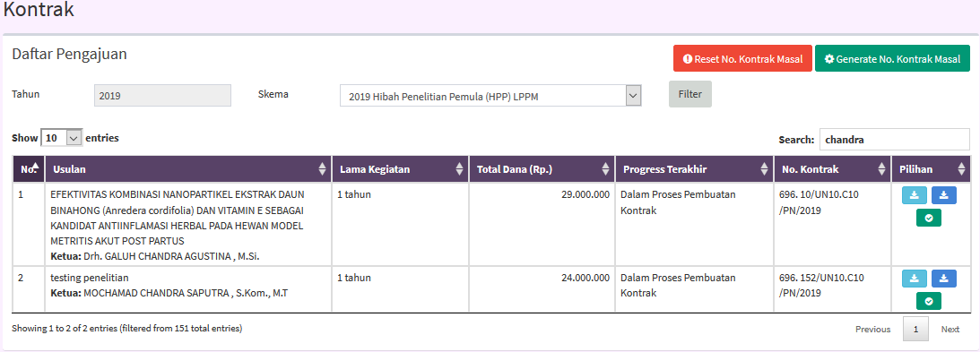The height and width of the screenshot is (352, 980).
Task: Sort by Lama Kegiatan column header
Action: click(x=400, y=169)
